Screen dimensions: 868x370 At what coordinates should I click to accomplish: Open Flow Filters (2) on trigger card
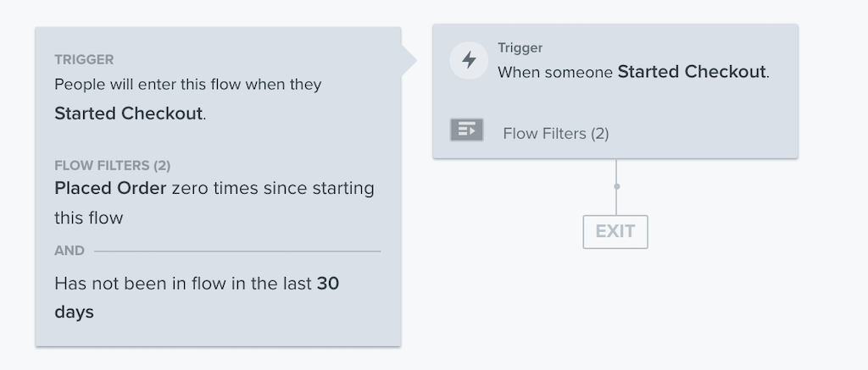556,133
